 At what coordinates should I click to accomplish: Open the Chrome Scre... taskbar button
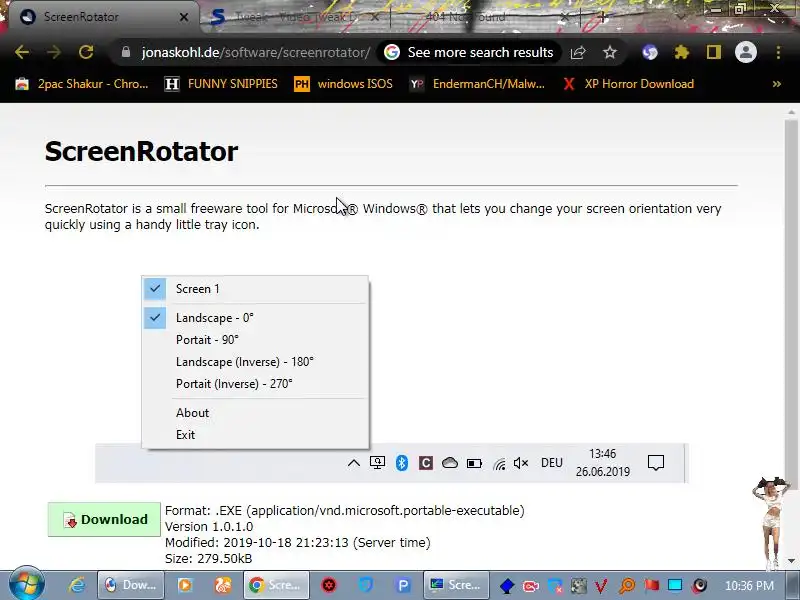click(277, 585)
